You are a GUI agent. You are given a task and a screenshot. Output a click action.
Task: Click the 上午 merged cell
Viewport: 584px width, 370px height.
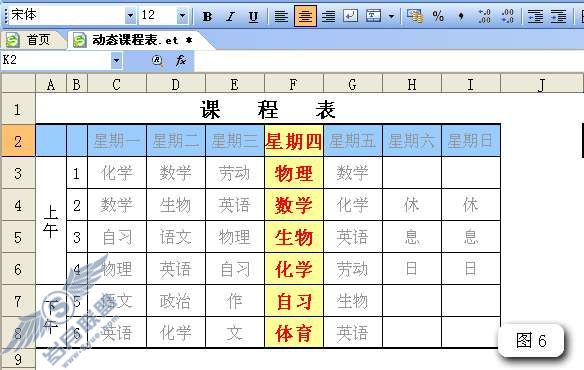click(x=51, y=221)
